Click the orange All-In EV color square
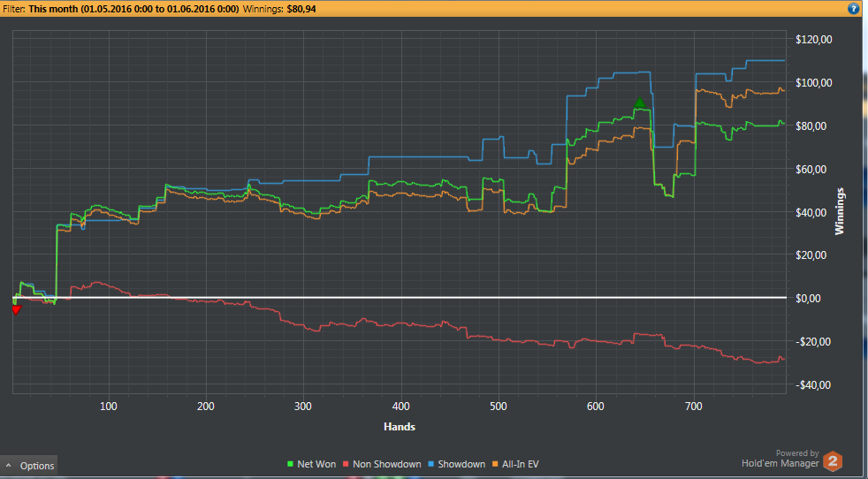868x479 pixels. (x=497, y=465)
